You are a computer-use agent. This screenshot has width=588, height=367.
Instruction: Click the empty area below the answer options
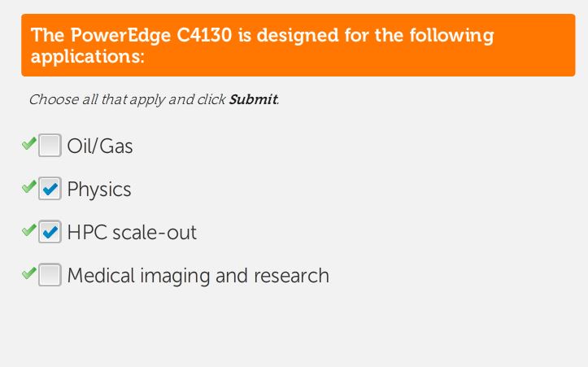tap(293, 330)
